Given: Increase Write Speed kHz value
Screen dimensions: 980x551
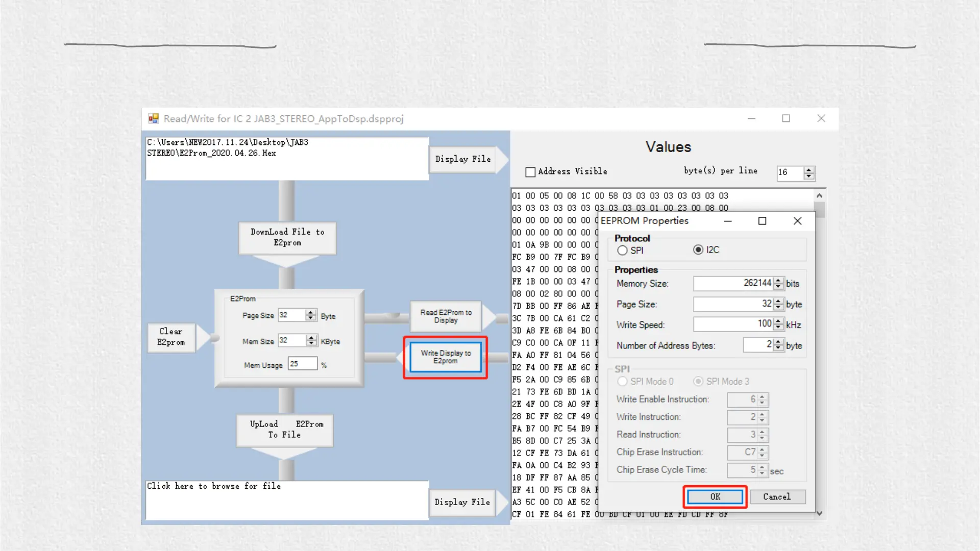Looking at the screenshot, I should [x=778, y=321].
